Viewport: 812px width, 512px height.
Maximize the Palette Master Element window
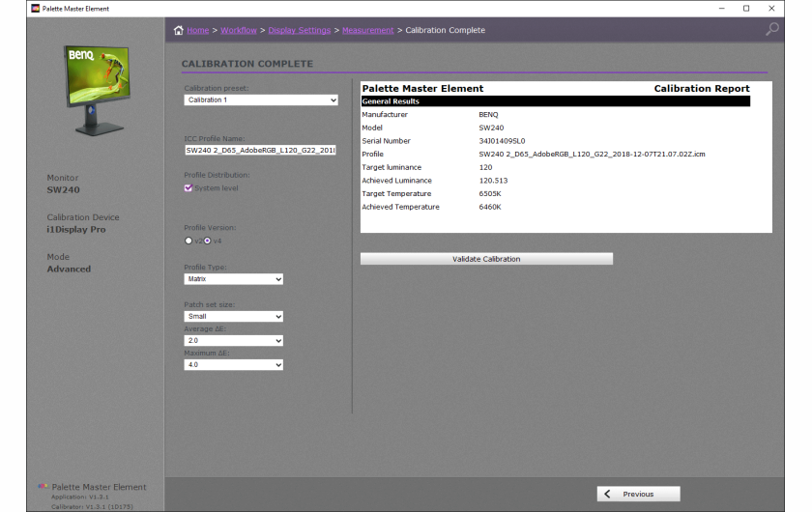(746, 9)
